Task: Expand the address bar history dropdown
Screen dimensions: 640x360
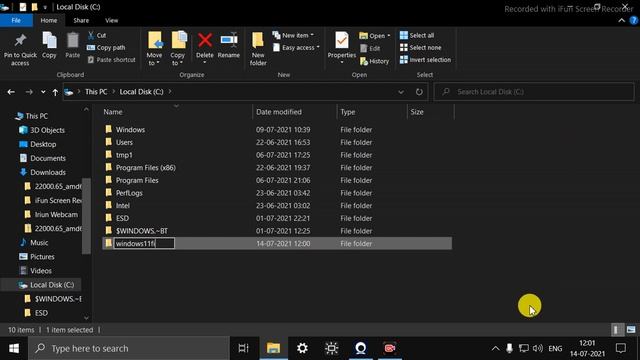Action: pyautogui.click(x=401, y=92)
